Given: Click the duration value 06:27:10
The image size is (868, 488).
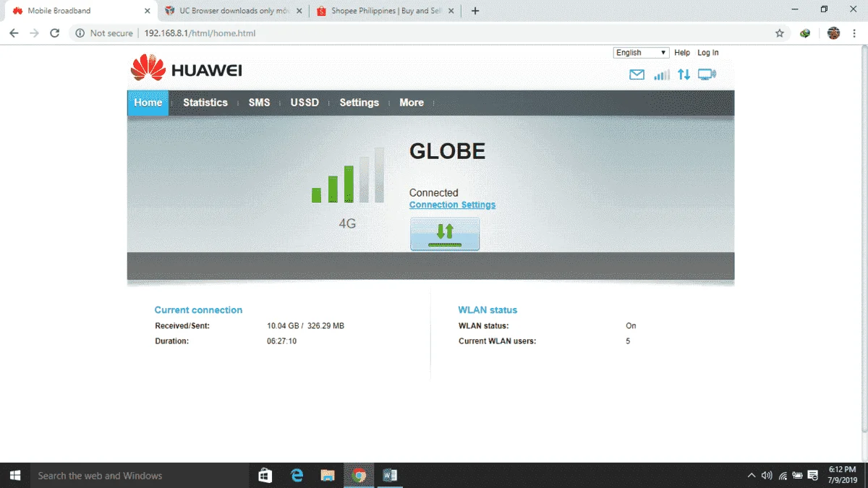Looking at the screenshot, I should tap(281, 341).
